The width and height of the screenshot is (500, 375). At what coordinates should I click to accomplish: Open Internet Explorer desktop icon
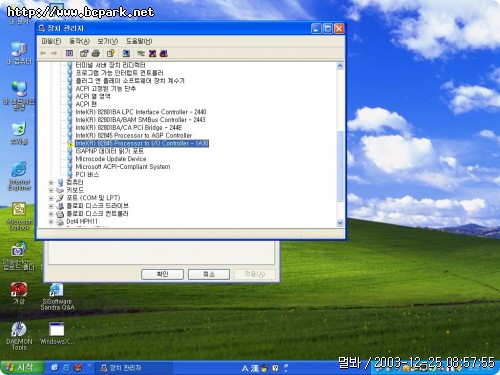19,176
